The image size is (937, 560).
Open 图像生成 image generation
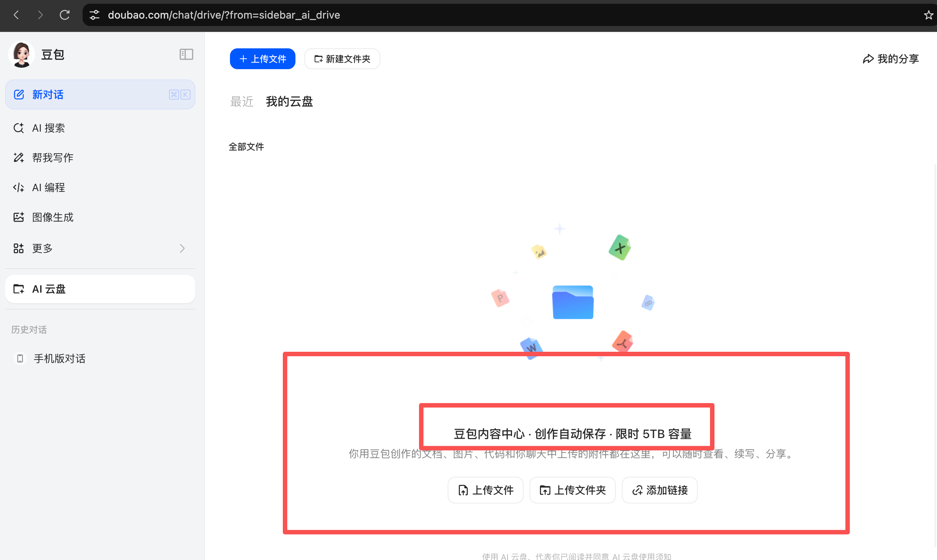pyautogui.click(x=100, y=218)
